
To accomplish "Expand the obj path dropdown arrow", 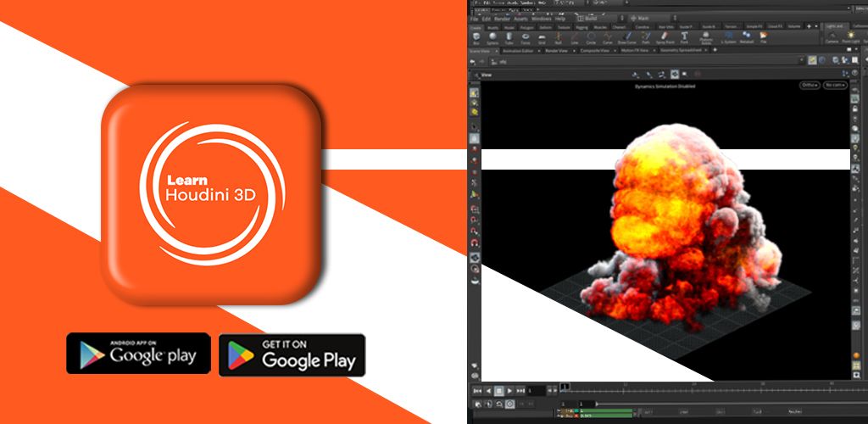I will [801, 60].
